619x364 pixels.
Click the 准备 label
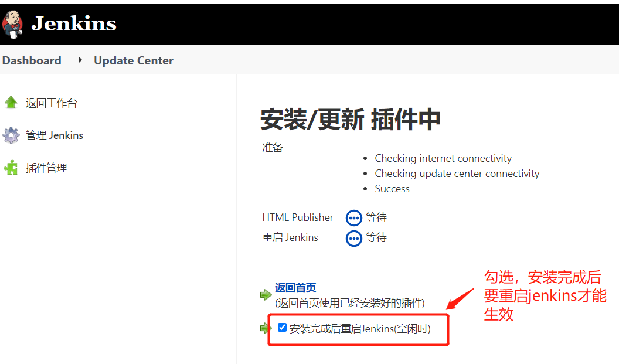[x=273, y=147]
